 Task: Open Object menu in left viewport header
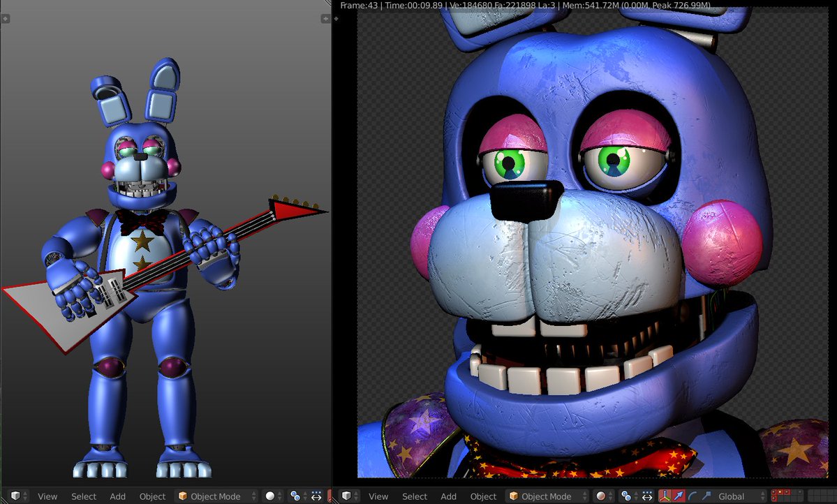click(x=152, y=496)
